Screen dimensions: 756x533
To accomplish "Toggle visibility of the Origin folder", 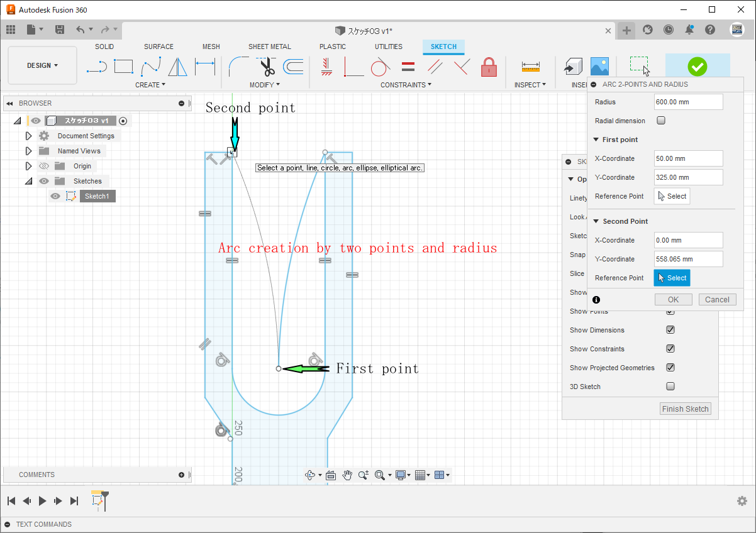I will (x=44, y=166).
